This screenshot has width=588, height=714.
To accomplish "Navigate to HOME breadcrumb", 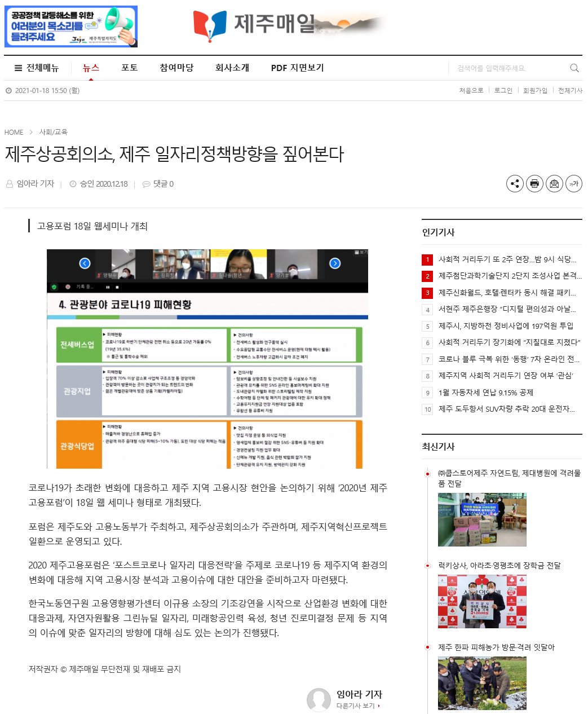I will 14,132.
